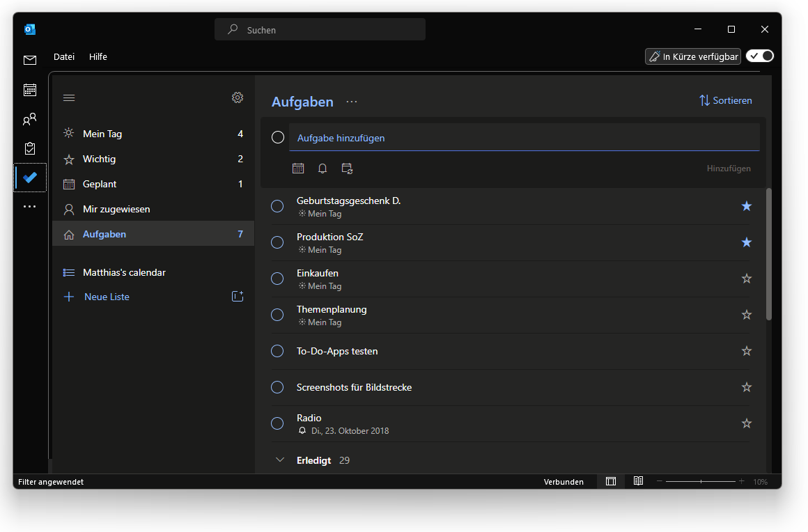Mark Einkaufen task as completed
Screen dimensions: 808x532
tap(277, 279)
